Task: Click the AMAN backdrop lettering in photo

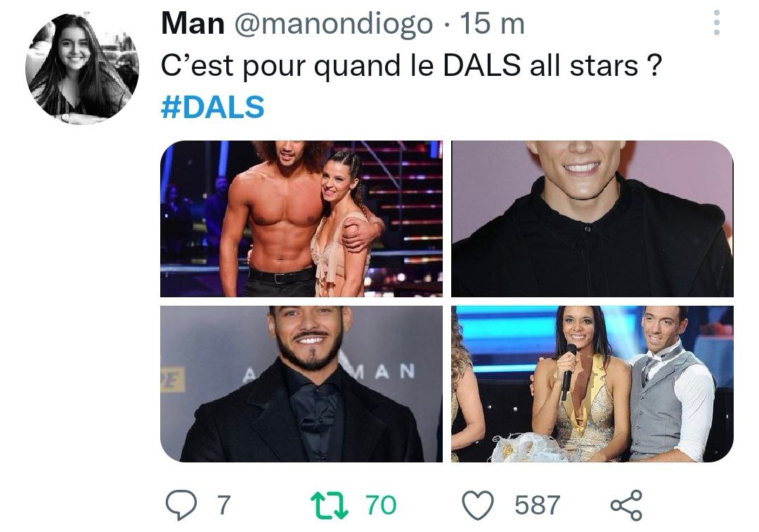Action: click(329, 372)
